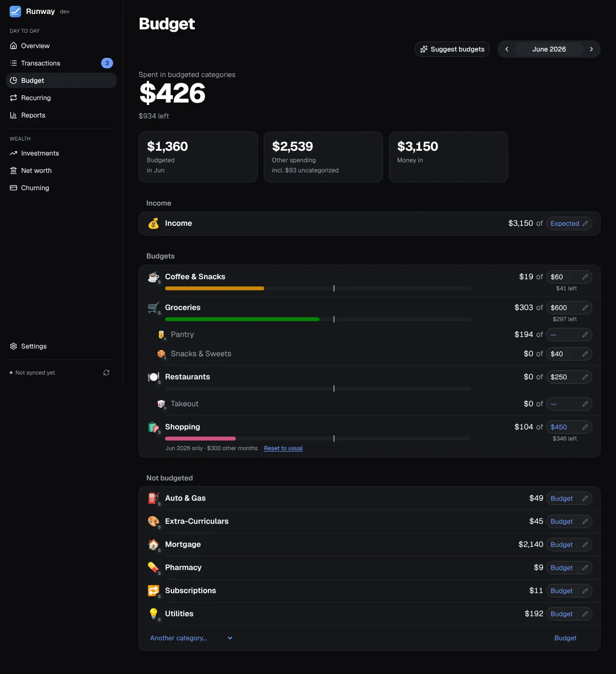Set a budget for Utilities
This screenshot has width=616, height=674.
point(569,614)
